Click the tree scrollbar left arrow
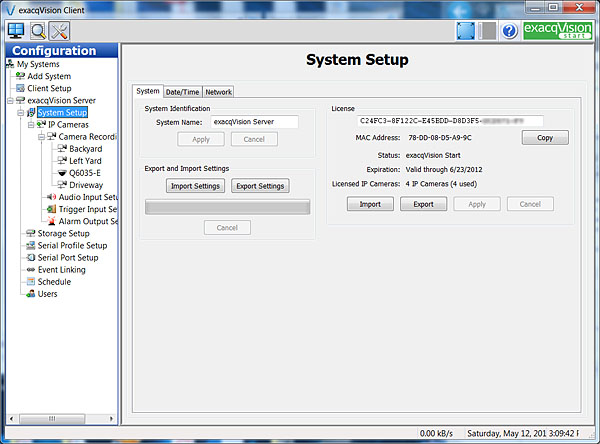The height and width of the screenshot is (444, 600). (12, 418)
